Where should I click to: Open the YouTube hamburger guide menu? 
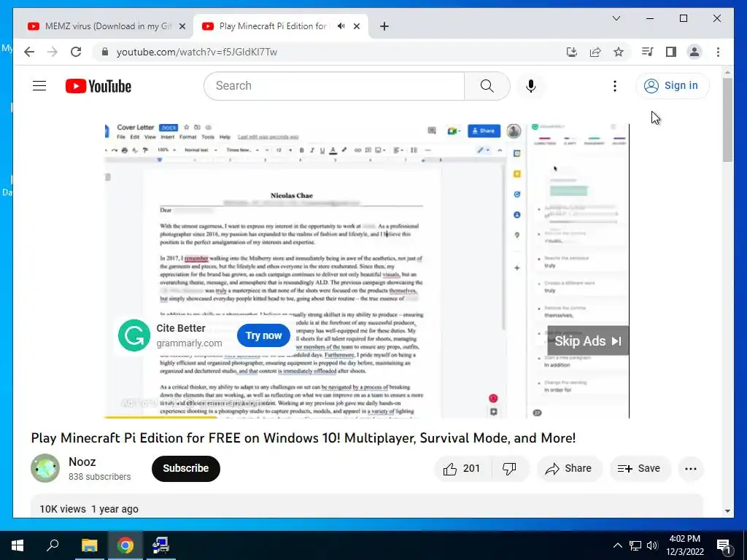pos(39,86)
